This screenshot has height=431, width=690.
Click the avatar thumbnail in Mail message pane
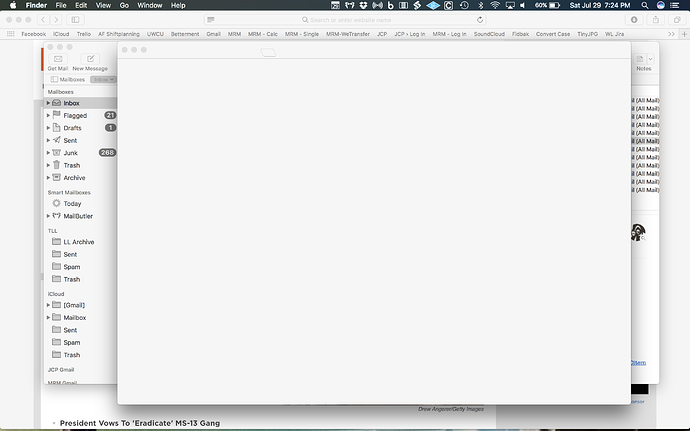click(x=638, y=232)
